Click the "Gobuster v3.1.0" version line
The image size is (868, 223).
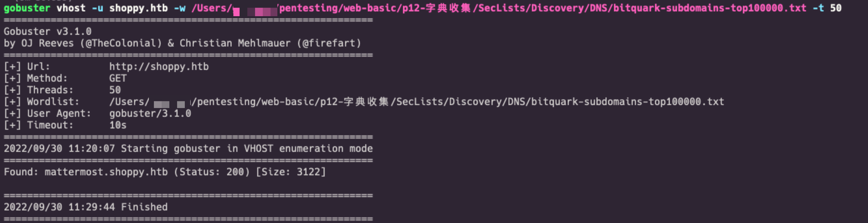(47, 31)
